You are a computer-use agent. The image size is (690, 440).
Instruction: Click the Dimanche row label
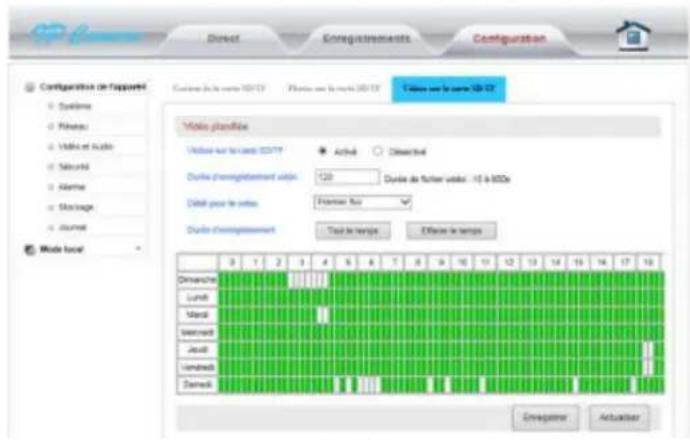[x=198, y=280]
